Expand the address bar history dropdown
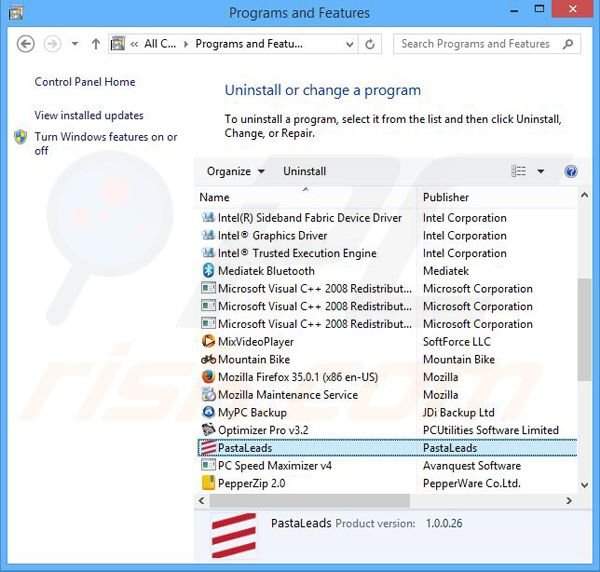The image size is (600, 572). pyautogui.click(x=349, y=44)
